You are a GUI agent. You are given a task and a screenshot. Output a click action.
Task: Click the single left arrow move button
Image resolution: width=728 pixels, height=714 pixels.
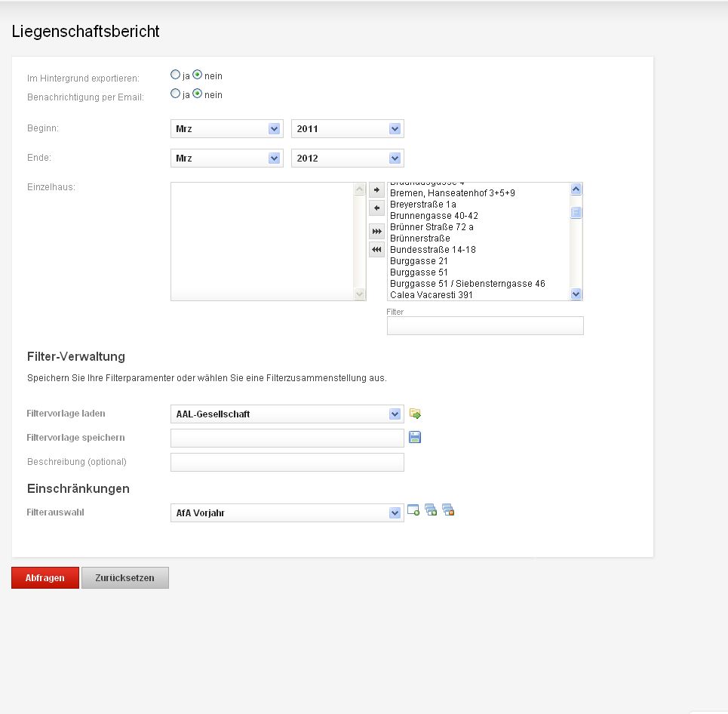click(x=376, y=208)
